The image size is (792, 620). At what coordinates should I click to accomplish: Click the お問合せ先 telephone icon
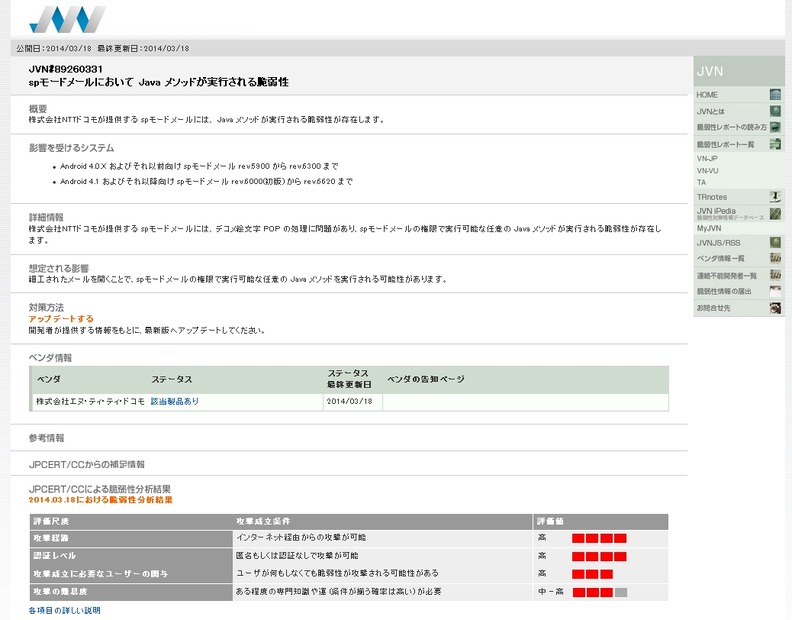(775, 308)
